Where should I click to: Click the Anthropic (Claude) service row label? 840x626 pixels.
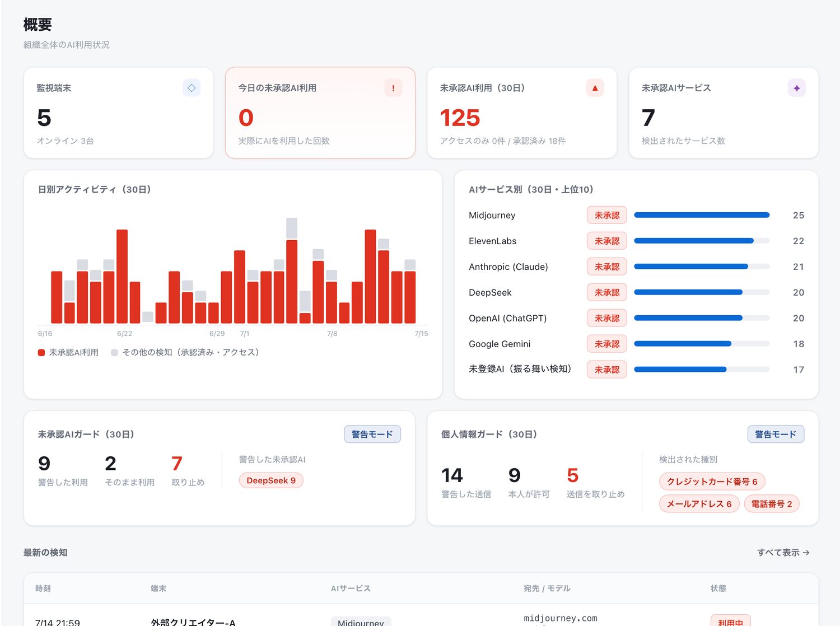tap(508, 267)
